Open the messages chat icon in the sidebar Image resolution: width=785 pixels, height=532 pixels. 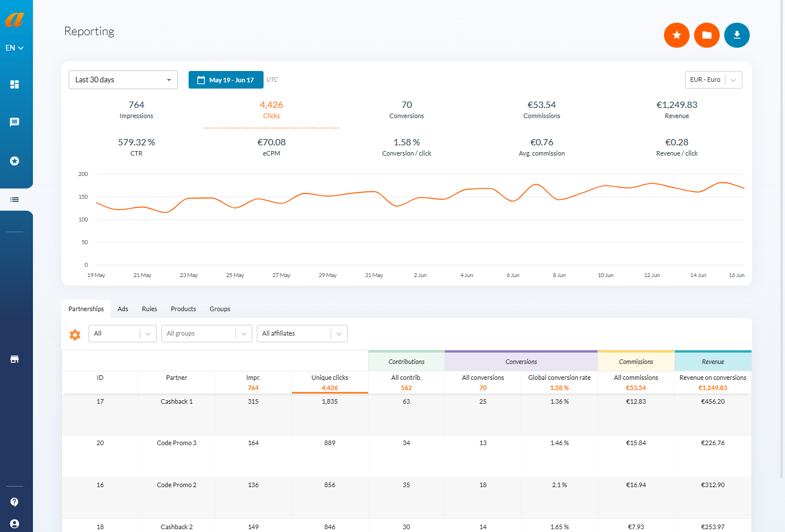pos(15,122)
